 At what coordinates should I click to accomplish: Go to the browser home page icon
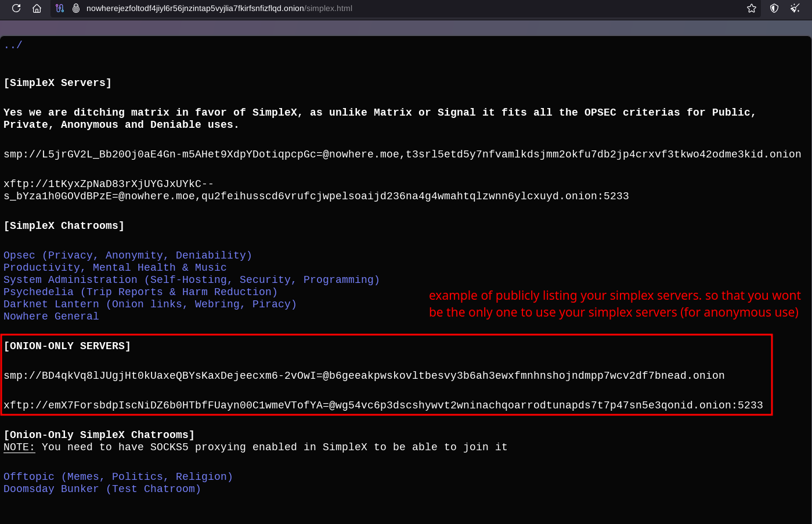pos(37,8)
